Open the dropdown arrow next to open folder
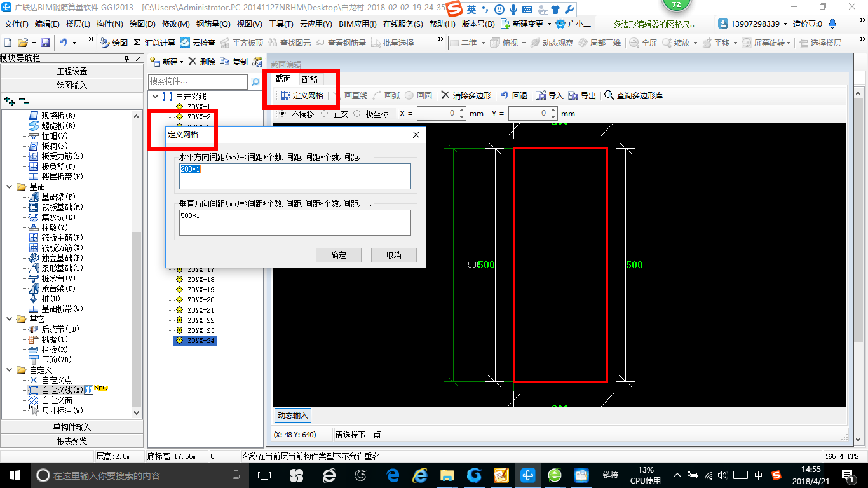The width and height of the screenshot is (868, 488). 32,43
